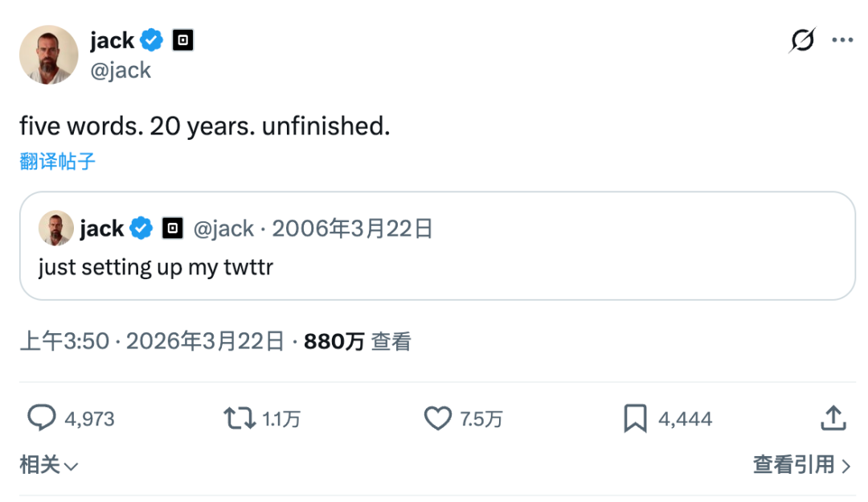868x502 pixels.
Task: Open the three-dot more options menu
Action: click(x=841, y=39)
